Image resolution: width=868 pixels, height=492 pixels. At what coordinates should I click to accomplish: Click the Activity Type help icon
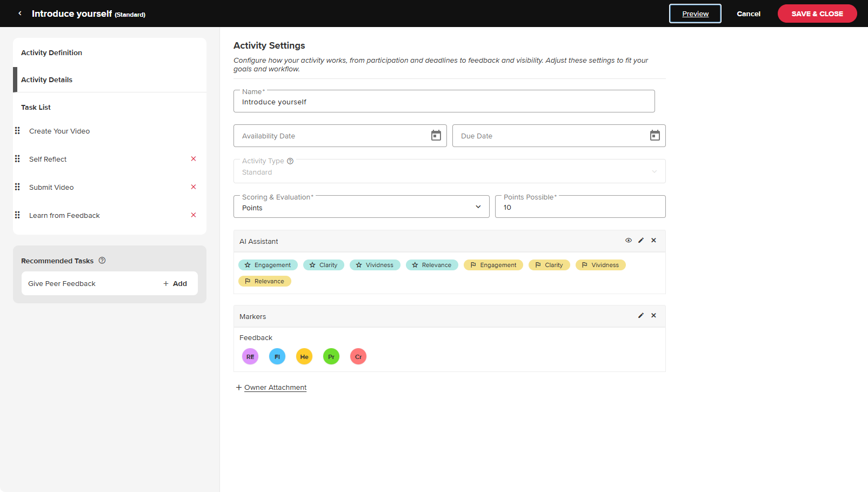[x=290, y=161]
